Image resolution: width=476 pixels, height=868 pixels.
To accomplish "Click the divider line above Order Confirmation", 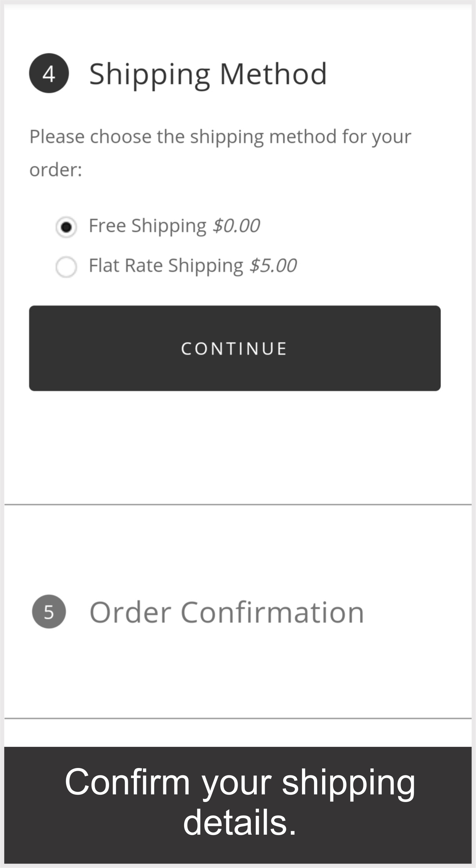I will click(x=238, y=504).
